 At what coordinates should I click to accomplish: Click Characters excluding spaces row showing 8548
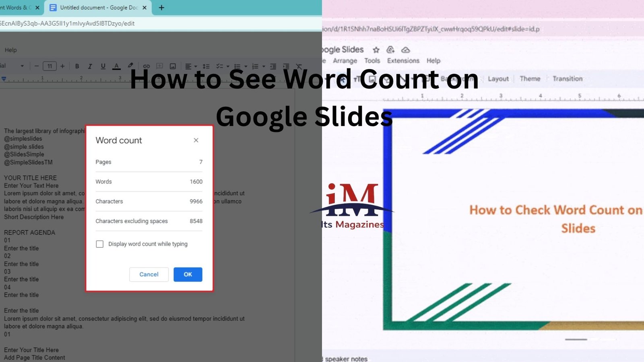[149, 221]
